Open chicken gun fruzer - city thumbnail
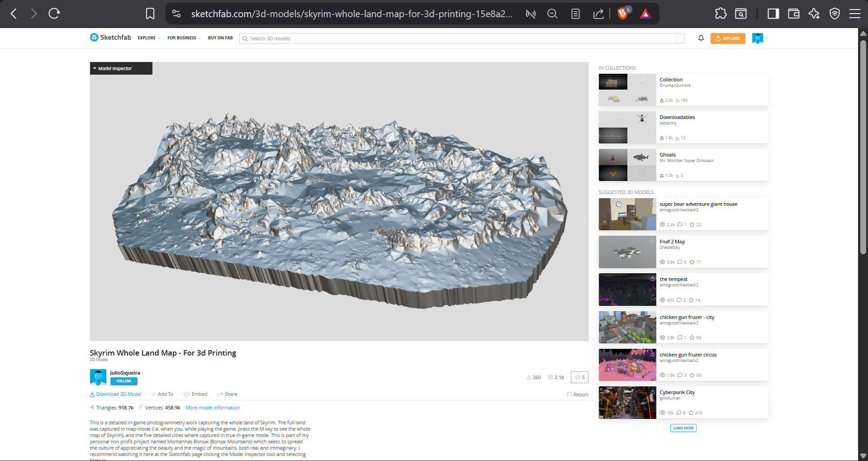 (627, 327)
